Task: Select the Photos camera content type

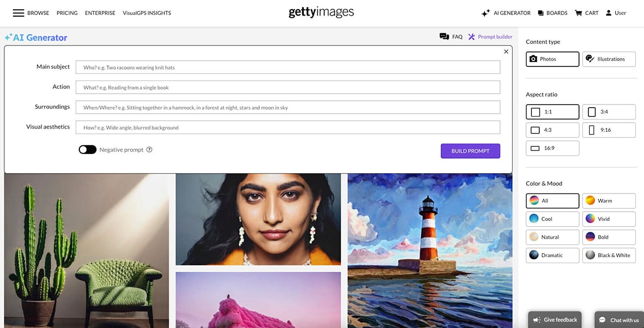Action: [552, 59]
